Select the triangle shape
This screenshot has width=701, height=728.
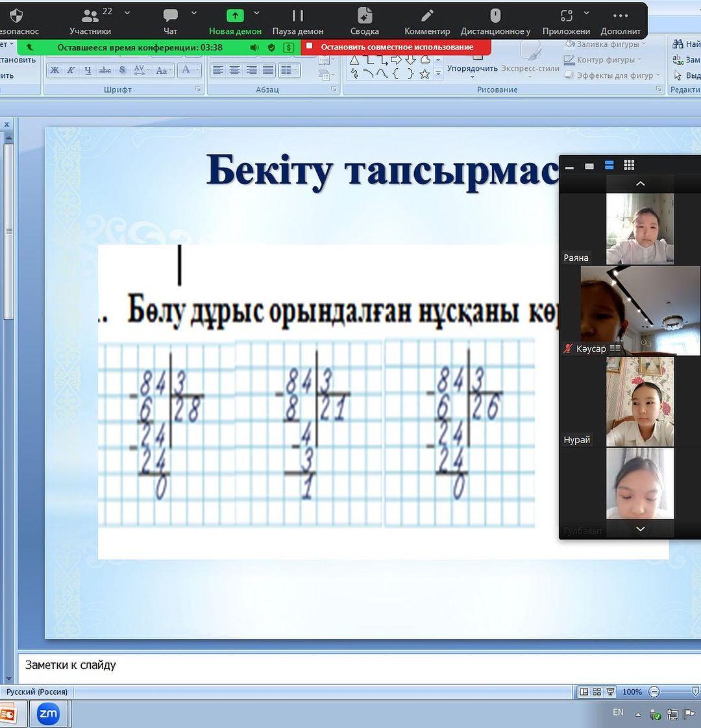(354, 60)
